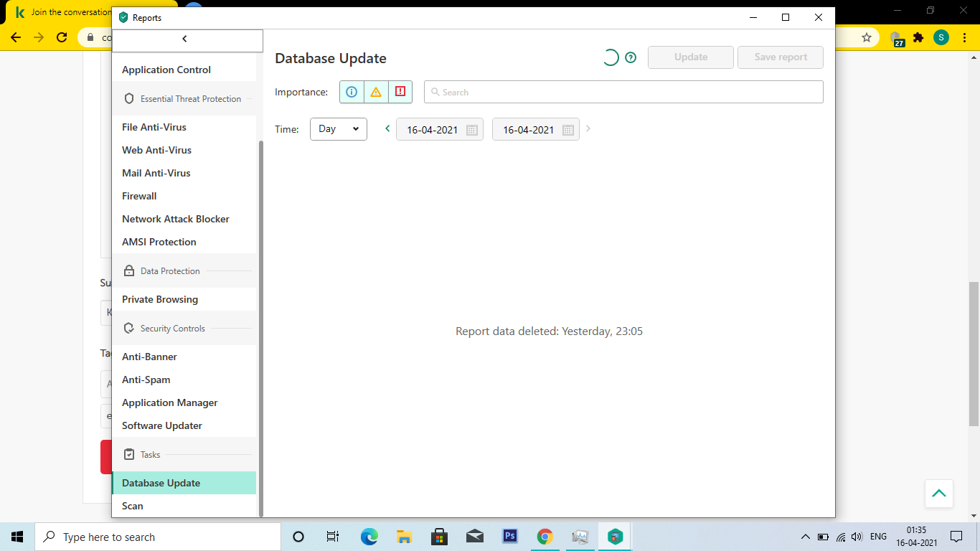
Task: Go to the next time period arrow
Action: (588, 129)
